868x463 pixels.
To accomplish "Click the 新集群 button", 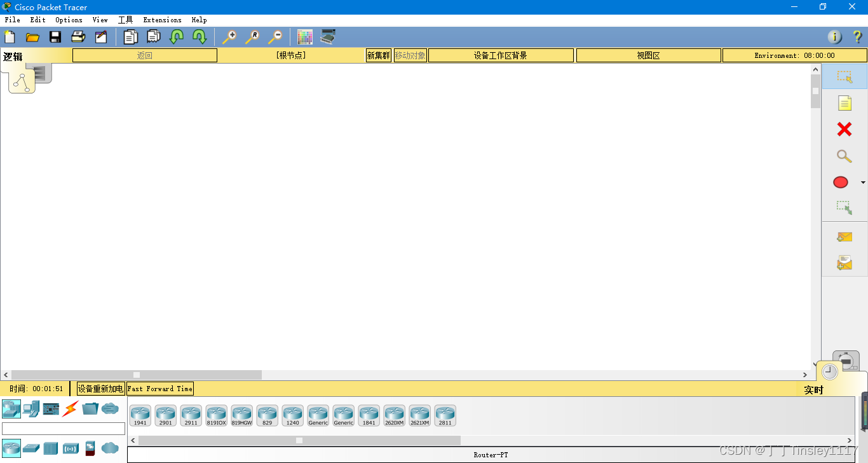I will pos(379,55).
